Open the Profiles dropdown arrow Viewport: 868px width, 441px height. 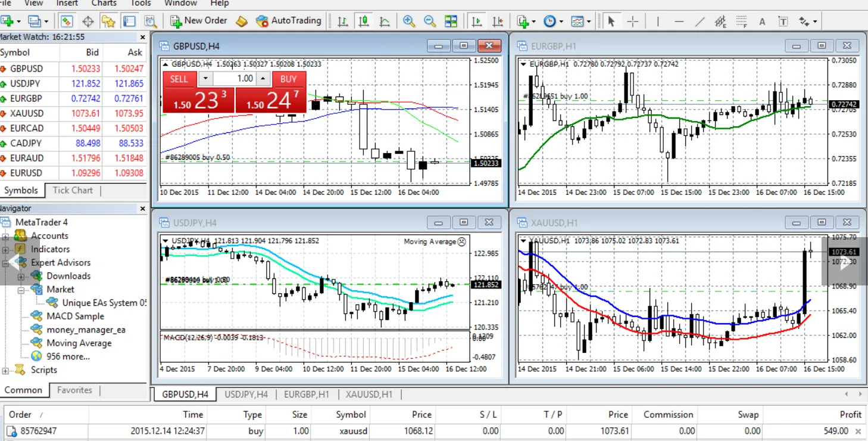click(x=46, y=21)
